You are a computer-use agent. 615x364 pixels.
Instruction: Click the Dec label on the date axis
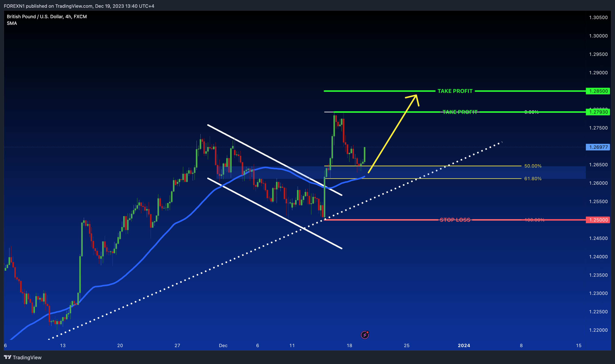tap(223, 345)
